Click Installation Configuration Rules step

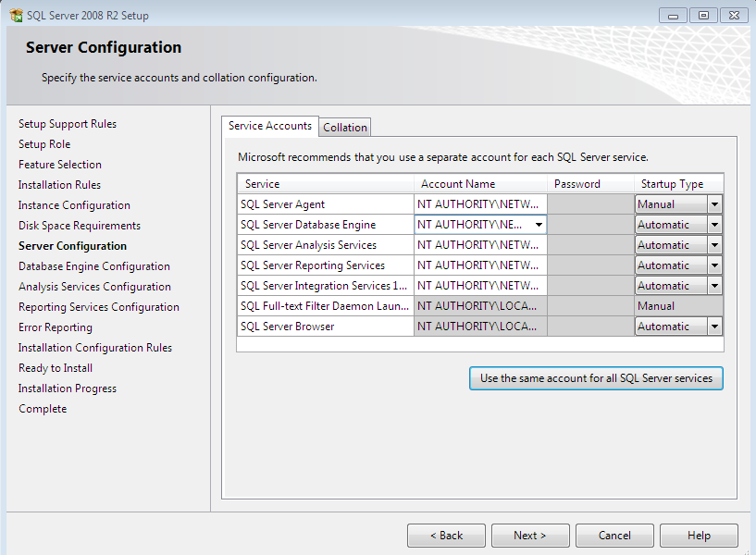pyautogui.click(x=95, y=348)
